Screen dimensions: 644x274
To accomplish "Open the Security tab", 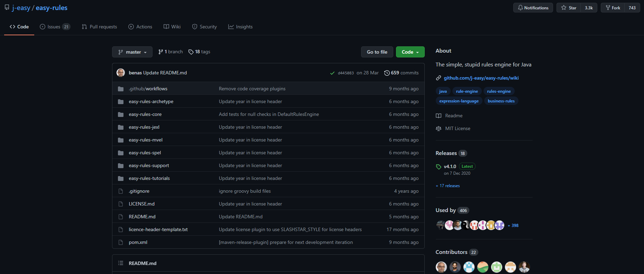I will pos(204,27).
